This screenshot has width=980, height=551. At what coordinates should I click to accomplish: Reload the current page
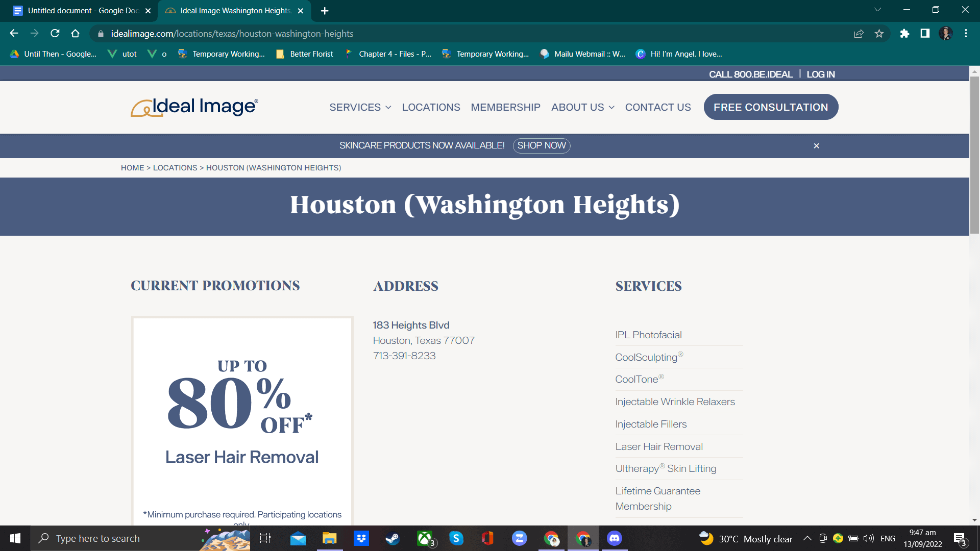55,34
